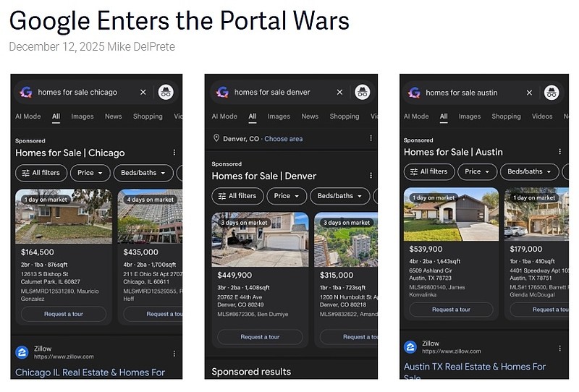
Task: Tap Google logo in Austin search bar
Action: 414,93
